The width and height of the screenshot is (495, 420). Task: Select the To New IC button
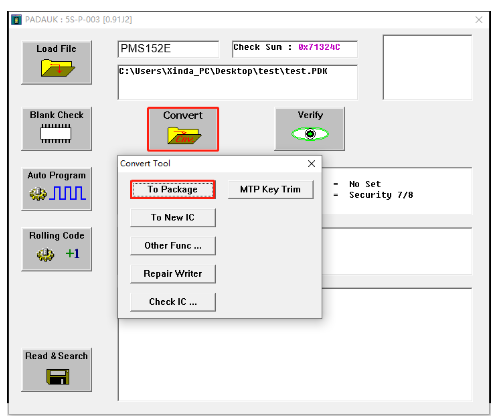click(x=173, y=218)
